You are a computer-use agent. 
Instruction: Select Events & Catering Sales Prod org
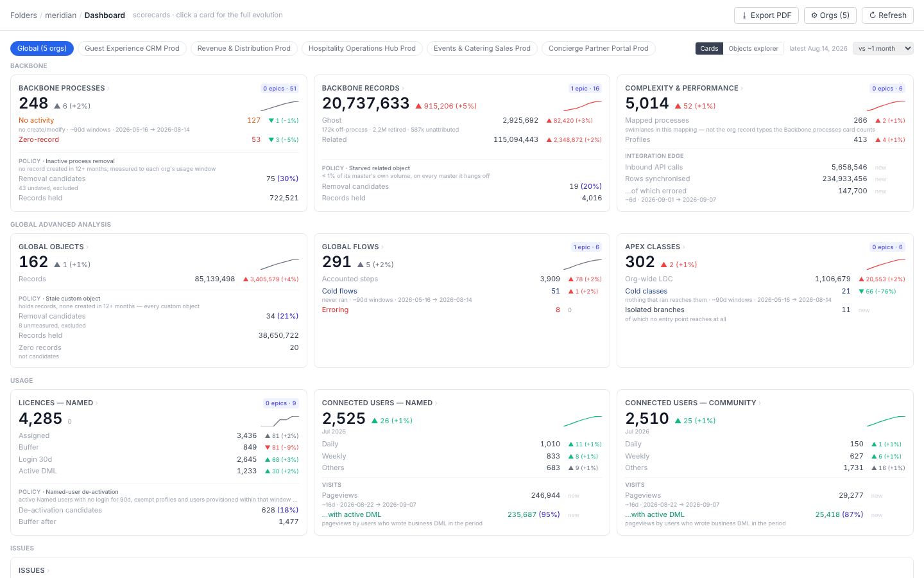click(x=482, y=48)
